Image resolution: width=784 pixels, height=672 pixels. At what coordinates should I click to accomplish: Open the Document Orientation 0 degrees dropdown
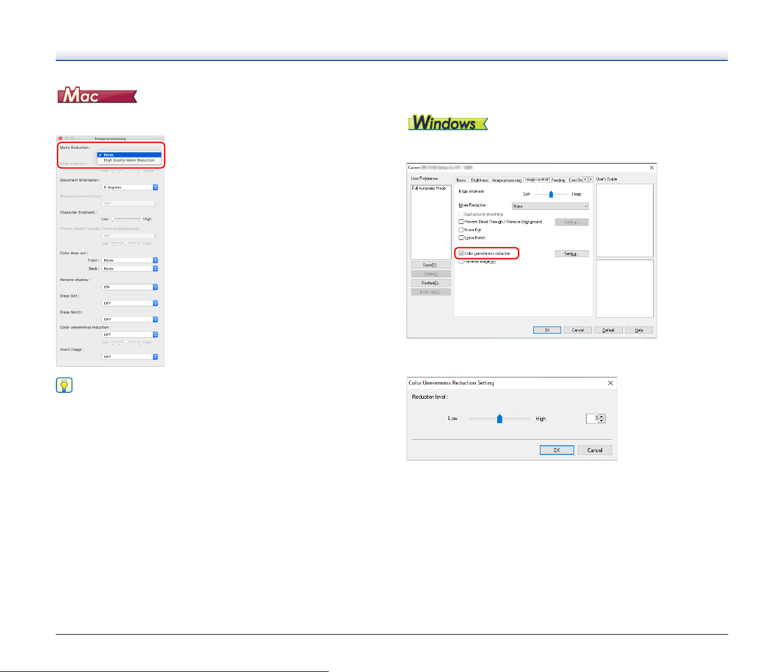point(130,187)
